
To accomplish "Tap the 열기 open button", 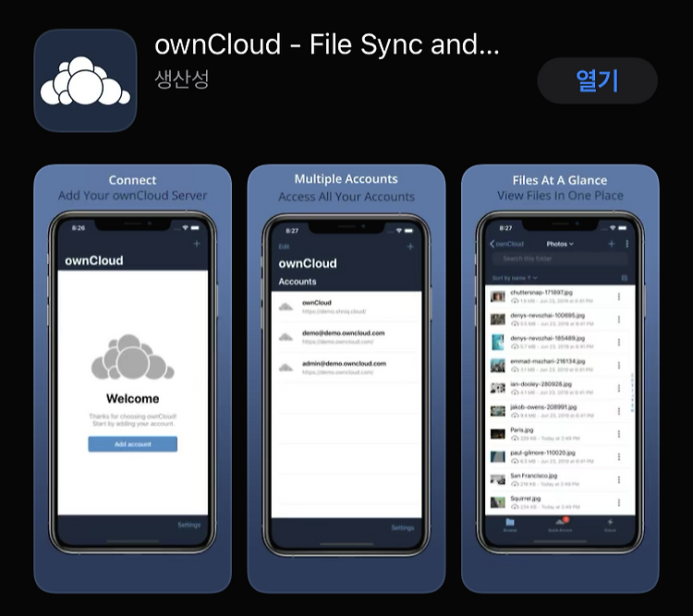I will [597, 80].
